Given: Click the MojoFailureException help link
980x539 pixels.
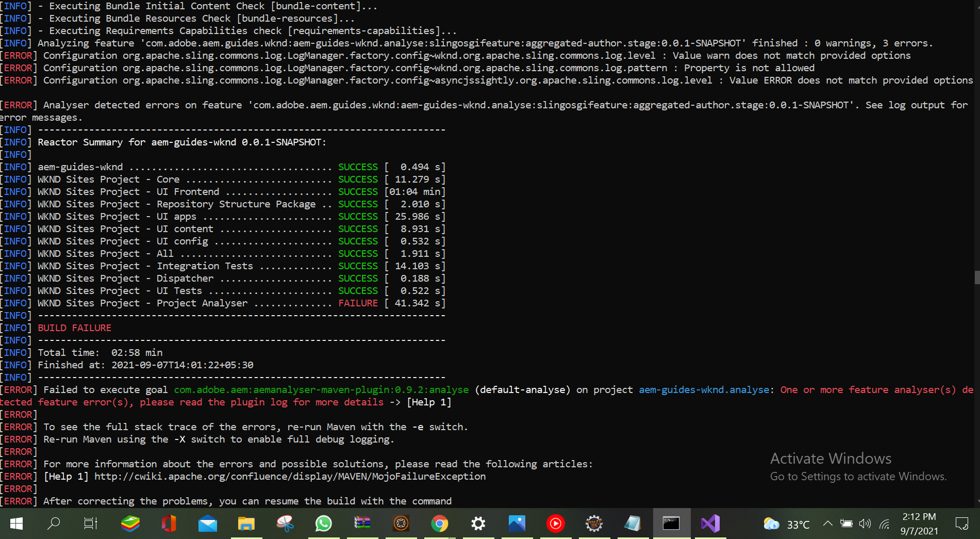Looking at the screenshot, I should 289,476.
